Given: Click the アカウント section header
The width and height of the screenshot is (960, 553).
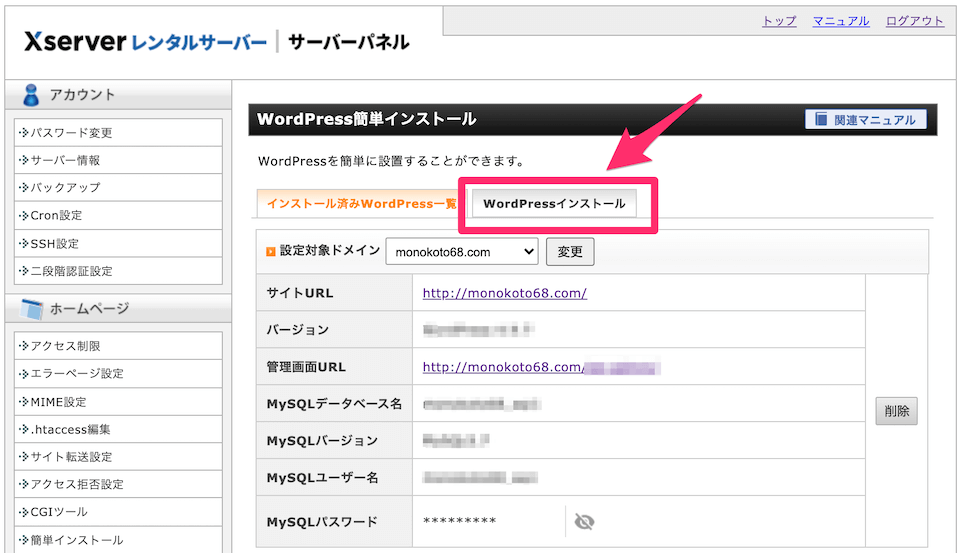Looking at the screenshot, I should coord(118,95).
